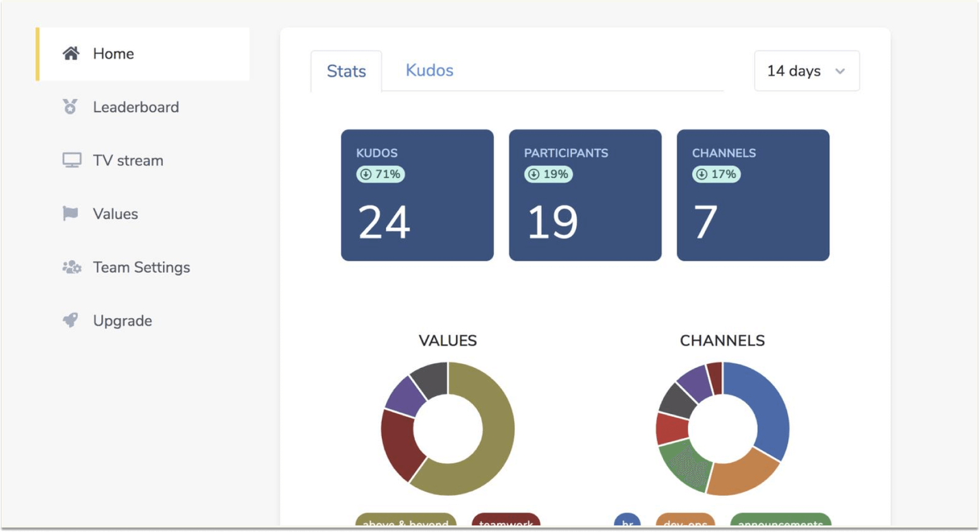Image resolution: width=980 pixels, height=532 pixels.
Task: Click the TV stream monitor icon
Action: 71,160
